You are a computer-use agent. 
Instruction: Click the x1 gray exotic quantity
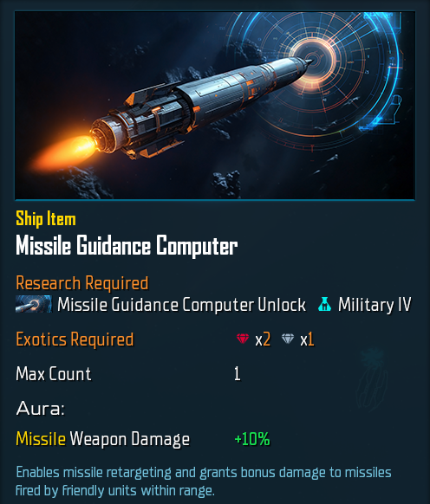[307, 339]
